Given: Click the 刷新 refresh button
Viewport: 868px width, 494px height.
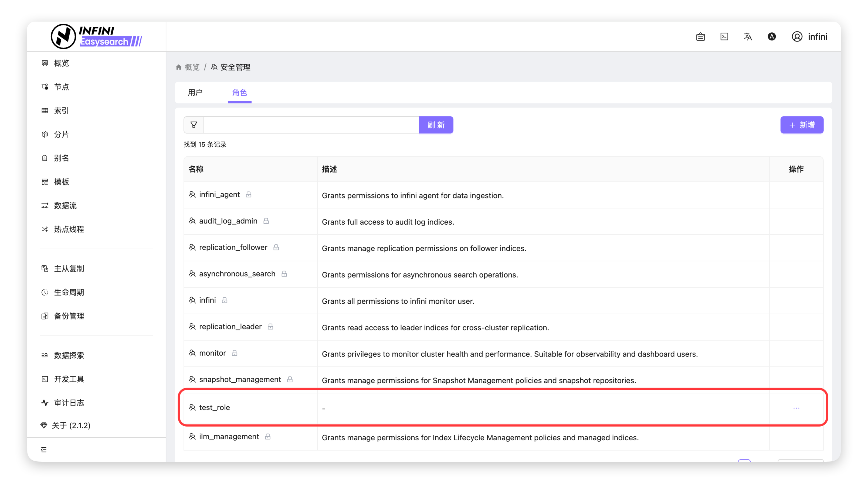Looking at the screenshot, I should click(x=436, y=125).
